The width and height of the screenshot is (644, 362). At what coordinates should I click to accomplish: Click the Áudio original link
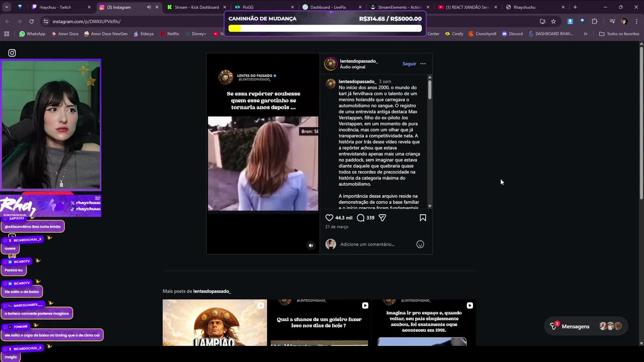353,67
